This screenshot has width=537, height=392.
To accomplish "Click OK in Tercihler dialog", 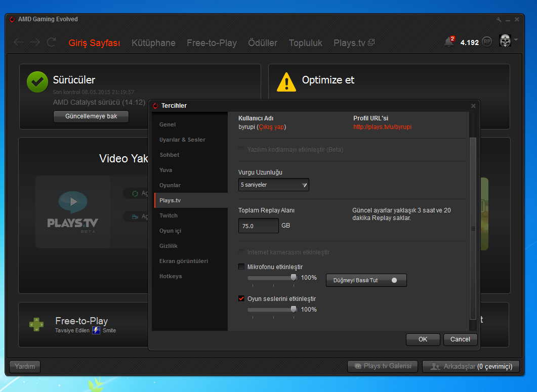I will [x=423, y=339].
